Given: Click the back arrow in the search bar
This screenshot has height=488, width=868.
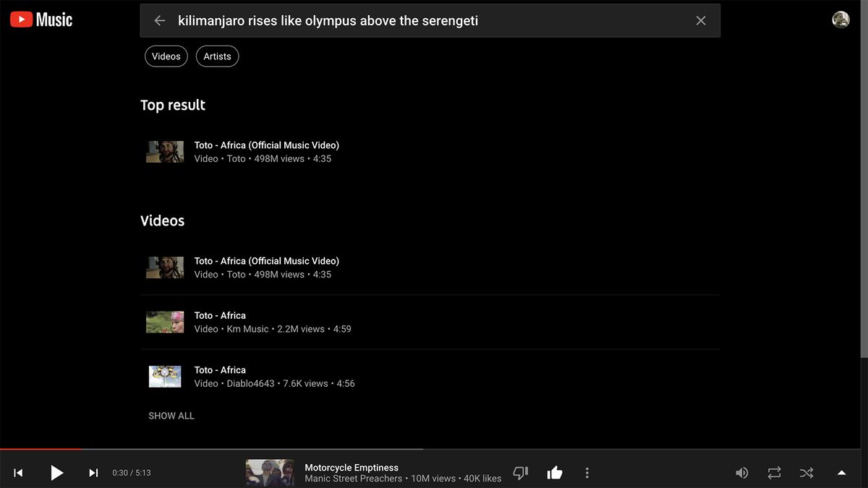Looking at the screenshot, I should tap(159, 20).
